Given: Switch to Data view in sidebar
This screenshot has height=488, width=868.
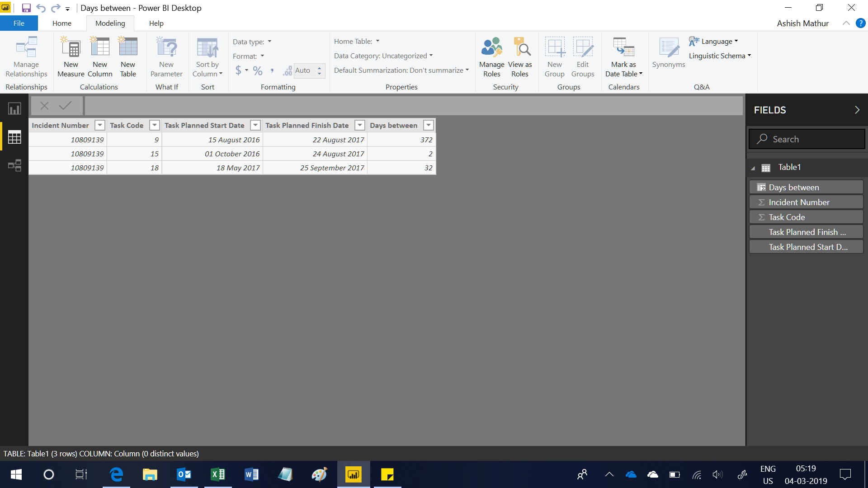Looking at the screenshot, I should (14, 137).
